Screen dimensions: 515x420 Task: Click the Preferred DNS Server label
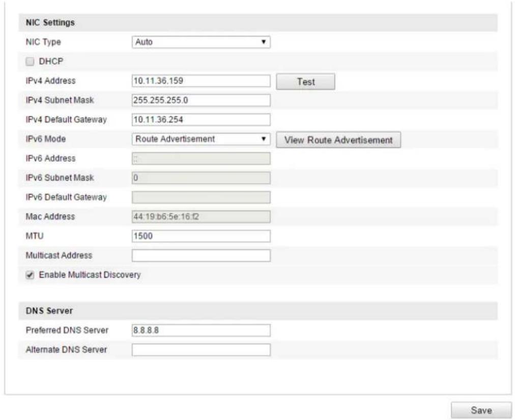pyautogui.click(x=67, y=330)
